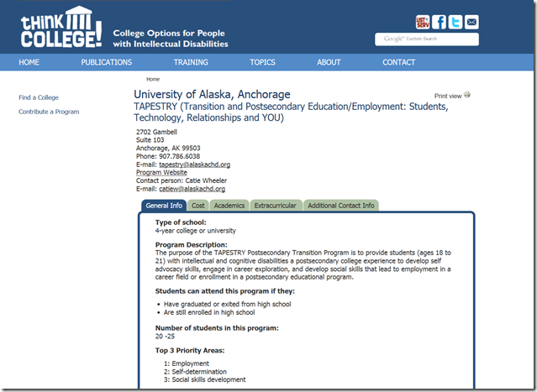This screenshot has width=537, height=392.
Task: Select the General Info tab
Action: pos(164,206)
